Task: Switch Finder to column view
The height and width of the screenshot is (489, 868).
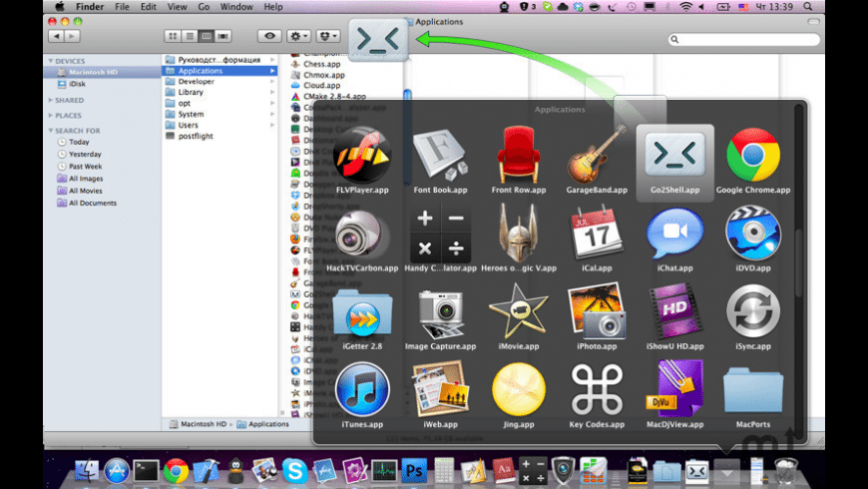Action: [206, 36]
